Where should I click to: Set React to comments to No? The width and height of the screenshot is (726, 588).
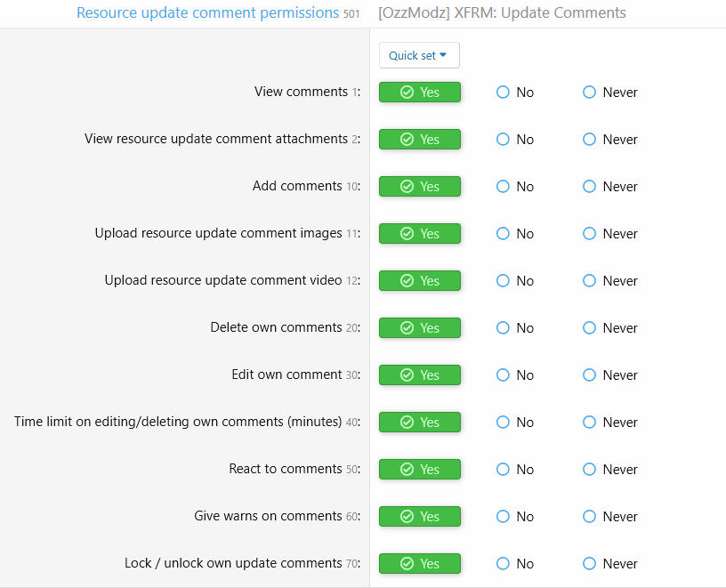click(x=515, y=470)
